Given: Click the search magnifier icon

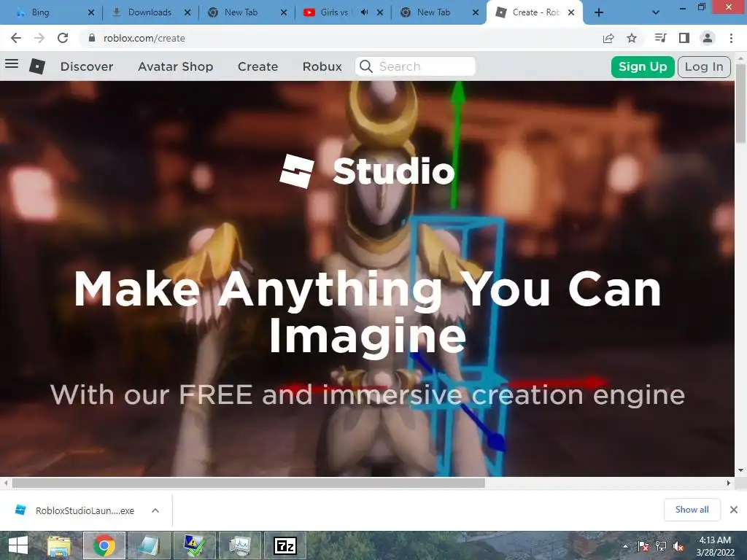Looking at the screenshot, I should [366, 66].
